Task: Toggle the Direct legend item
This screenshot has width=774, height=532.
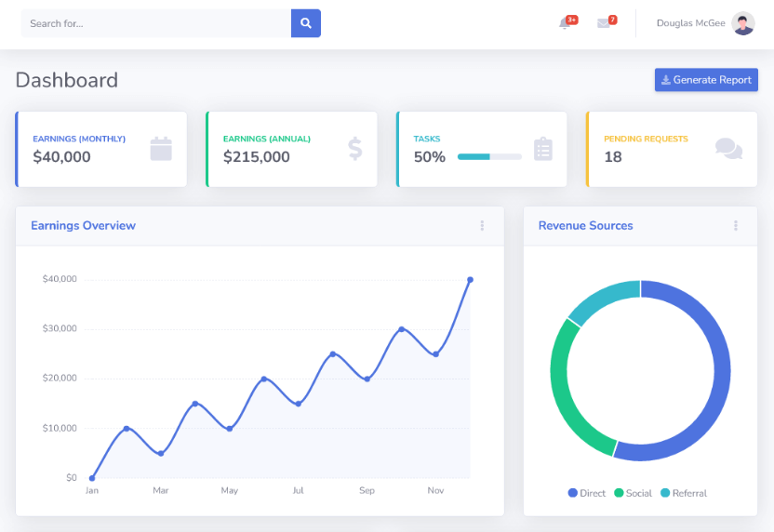Action: 586,493
